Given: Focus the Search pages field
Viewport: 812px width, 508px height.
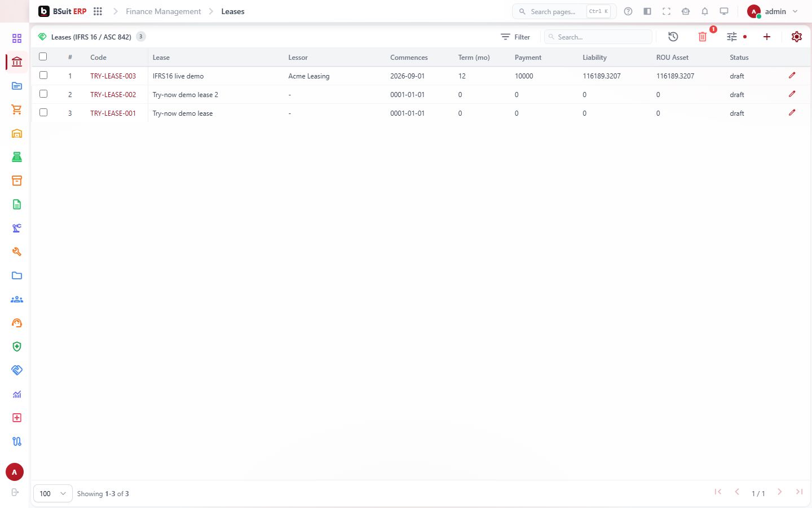Looking at the screenshot, I should coord(564,11).
